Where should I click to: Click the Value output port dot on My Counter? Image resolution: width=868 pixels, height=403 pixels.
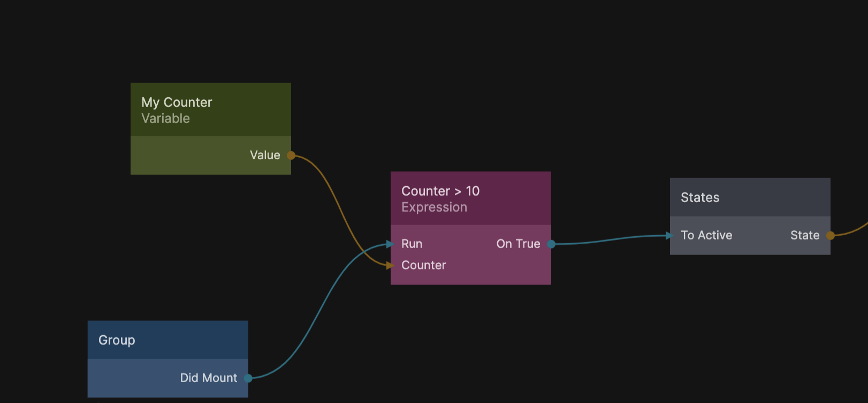click(x=291, y=156)
